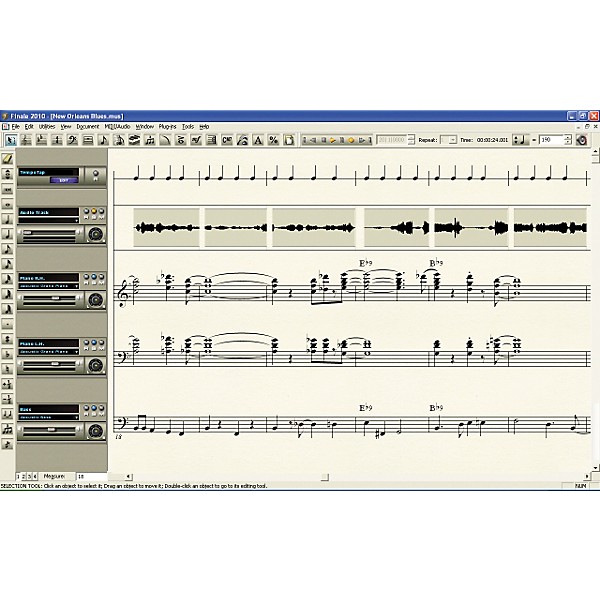Toggle Solo on the Audio Track
600x600 pixels.
point(94,213)
